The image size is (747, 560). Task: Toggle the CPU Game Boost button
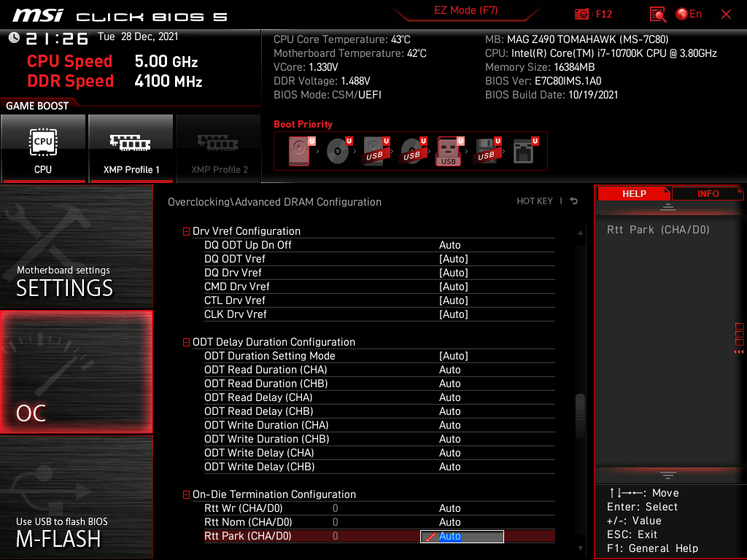click(x=43, y=149)
